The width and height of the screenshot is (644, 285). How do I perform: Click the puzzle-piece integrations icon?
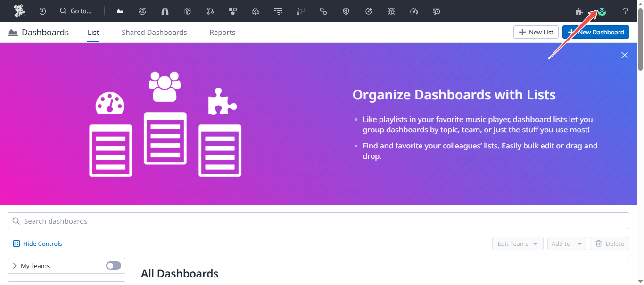579,11
